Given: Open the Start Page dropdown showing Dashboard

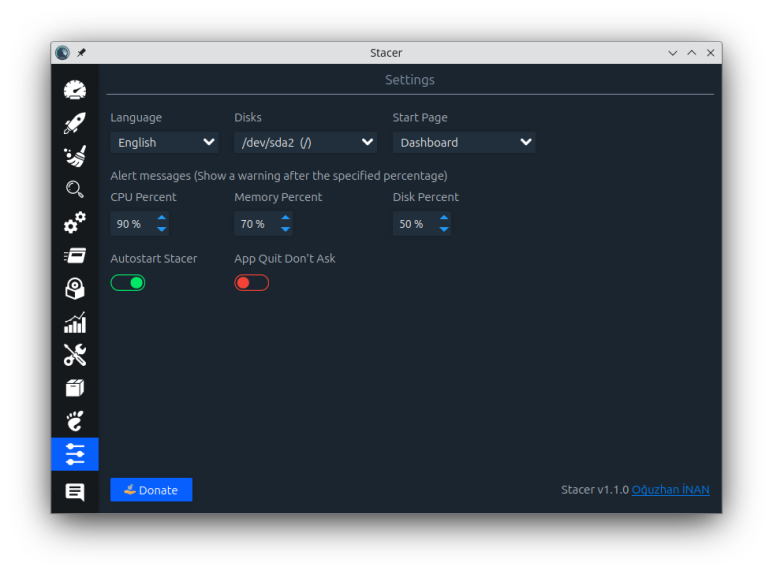Looking at the screenshot, I should click(x=464, y=143).
